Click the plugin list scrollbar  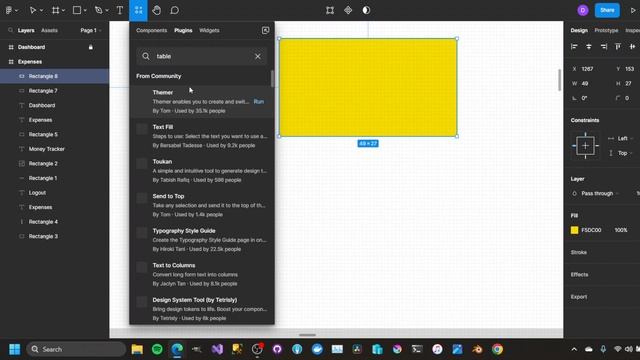pos(272,78)
